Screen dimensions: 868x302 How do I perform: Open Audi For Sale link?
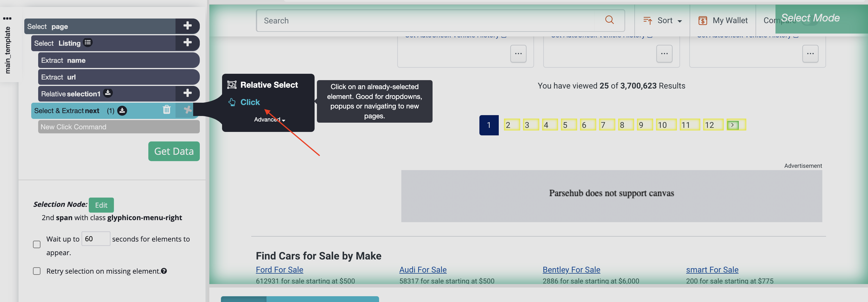(x=423, y=270)
